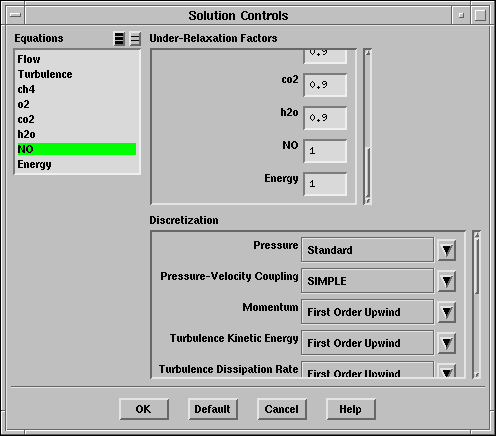
Task: Select Flow in Equations list
Action: pos(77,59)
